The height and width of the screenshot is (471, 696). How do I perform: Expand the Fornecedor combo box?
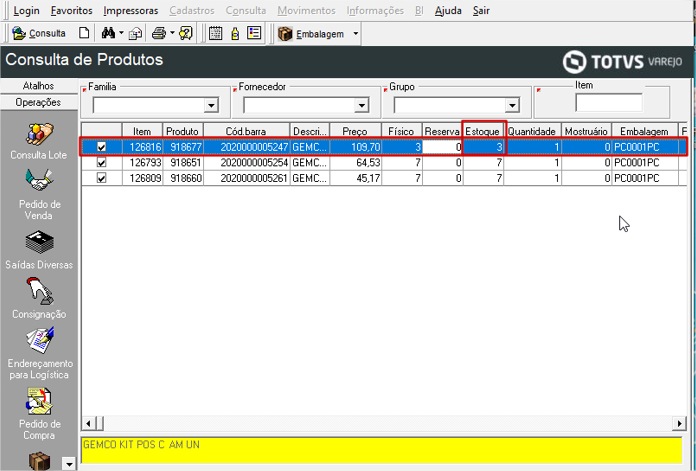(x=362, y=106)
